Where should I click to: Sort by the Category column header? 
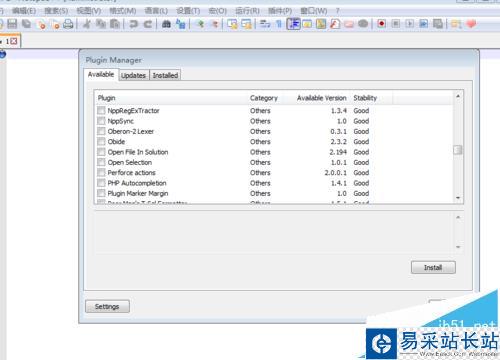[x=264, y=98]
